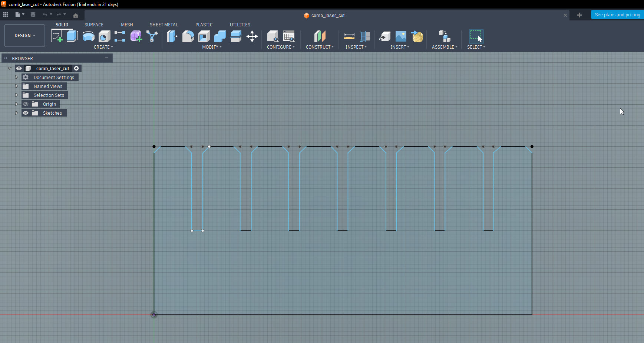Toggle visibility of comb_laser_cut component
This screenshot has width=644, height=343.
(19, 68)
